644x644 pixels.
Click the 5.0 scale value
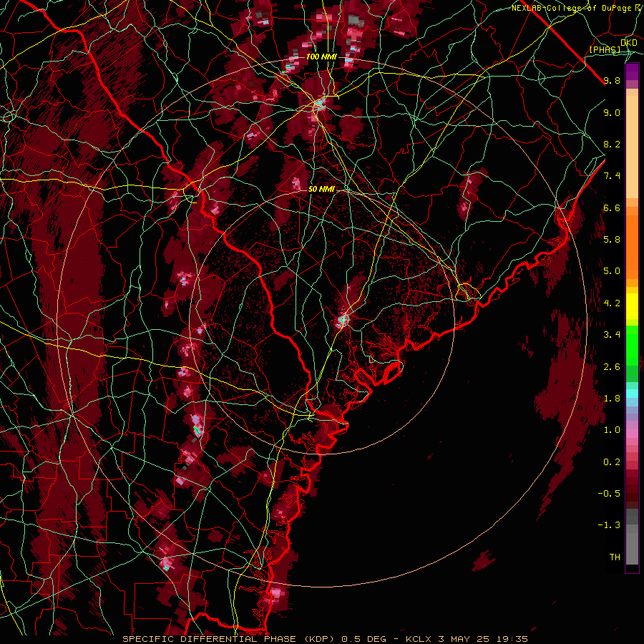pyautogui.click(x=612, y=271)
